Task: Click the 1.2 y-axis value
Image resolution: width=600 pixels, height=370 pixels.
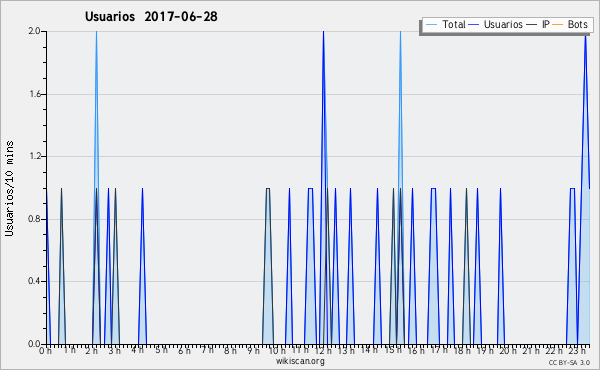Action: 34,156
